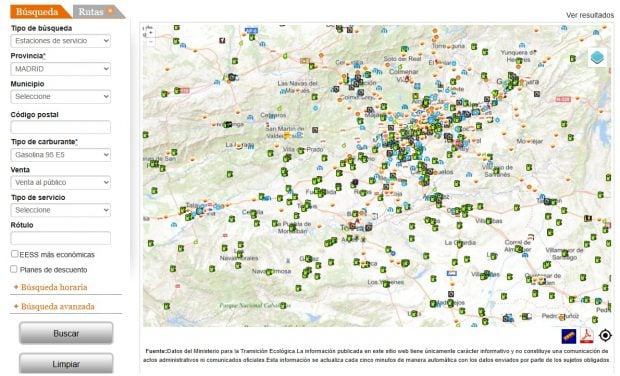Open the Tipo de servicio dropdown

pos(60,210)
